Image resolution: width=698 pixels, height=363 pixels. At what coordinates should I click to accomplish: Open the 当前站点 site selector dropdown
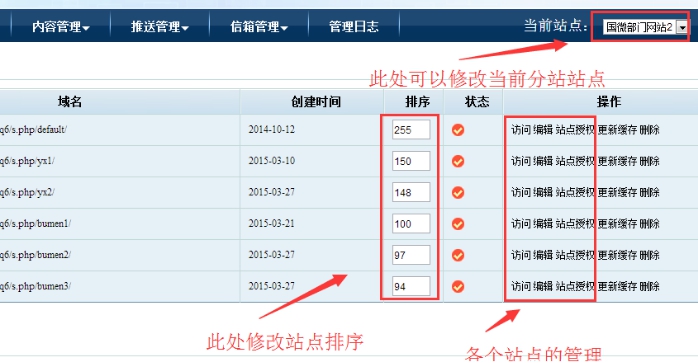(645, 27)
